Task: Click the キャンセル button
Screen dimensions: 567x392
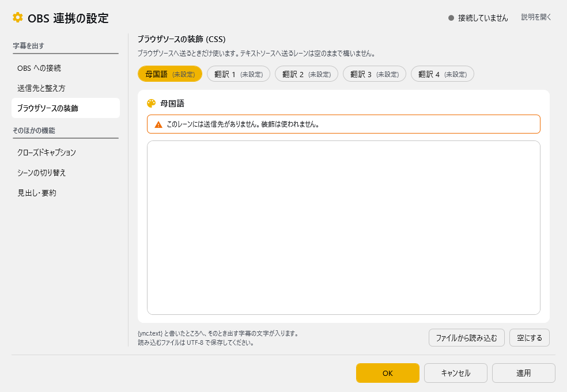Action: click(x=456, y=373)
